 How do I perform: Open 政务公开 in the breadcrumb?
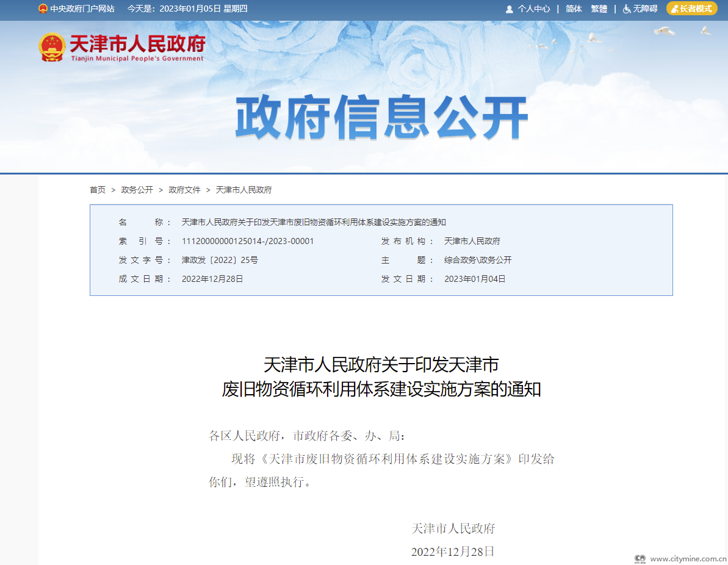pyautogui.click(x=137, y=190)
